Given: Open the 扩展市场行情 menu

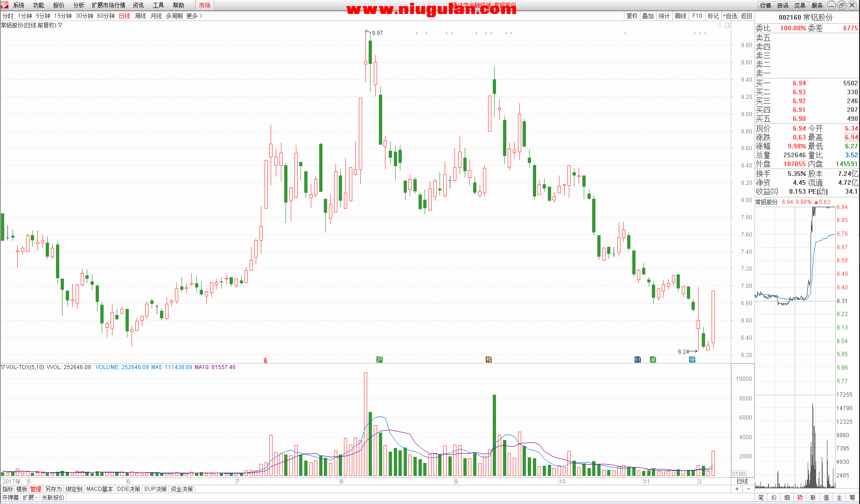Looking at the screenshot, I should coord(109,5).
